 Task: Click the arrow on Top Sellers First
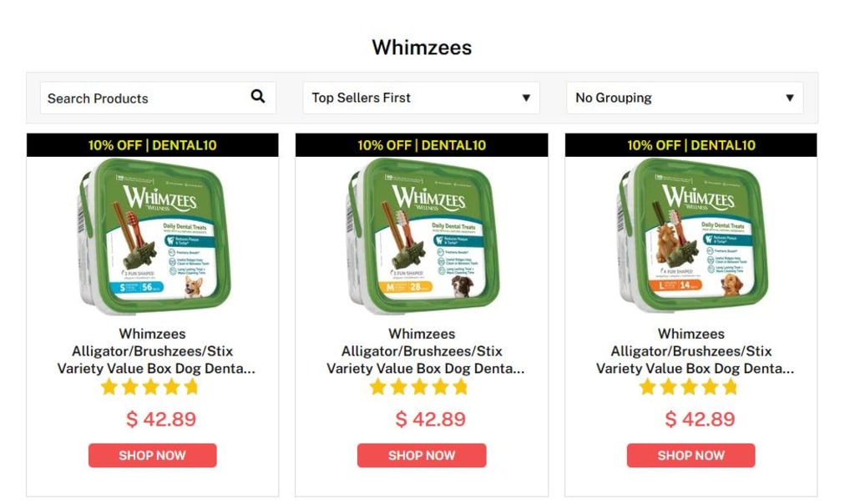[526, 98]
